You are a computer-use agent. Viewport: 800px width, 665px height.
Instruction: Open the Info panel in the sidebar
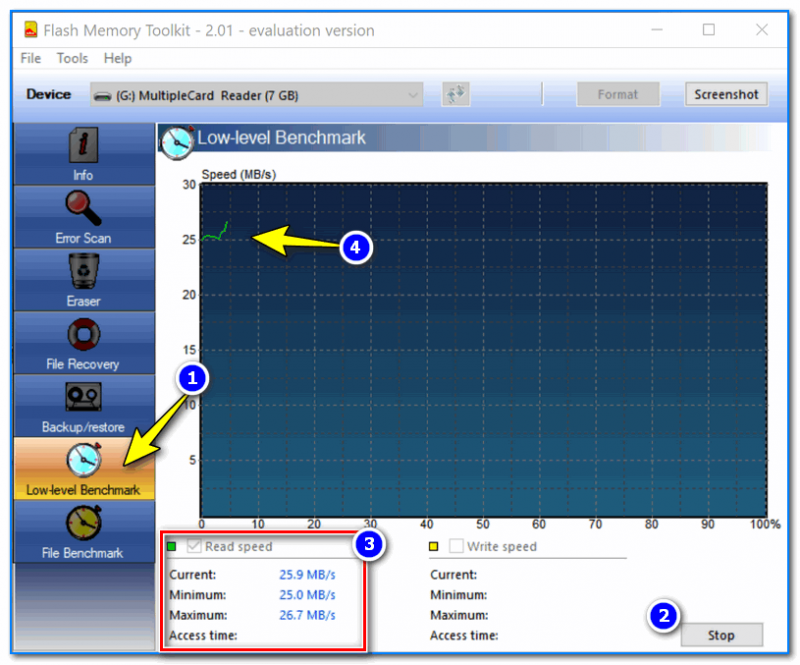[84, 154]
